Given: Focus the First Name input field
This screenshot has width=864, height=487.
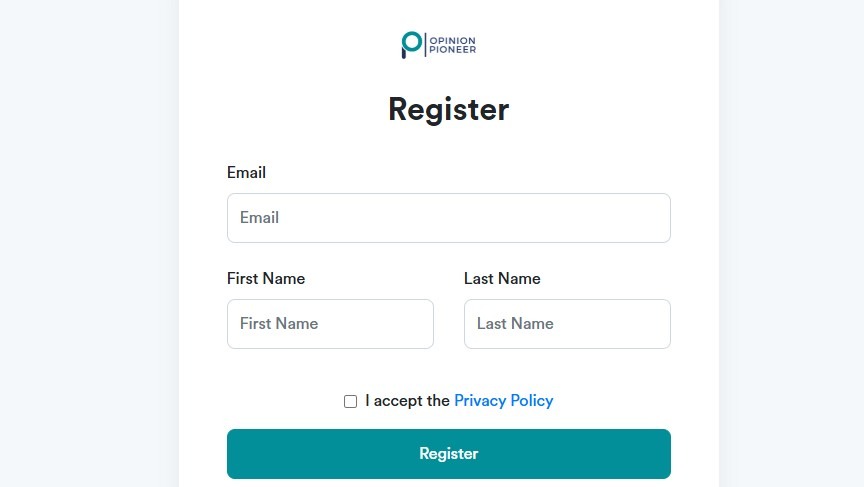Looking at the screenshot, I should 330,324.
